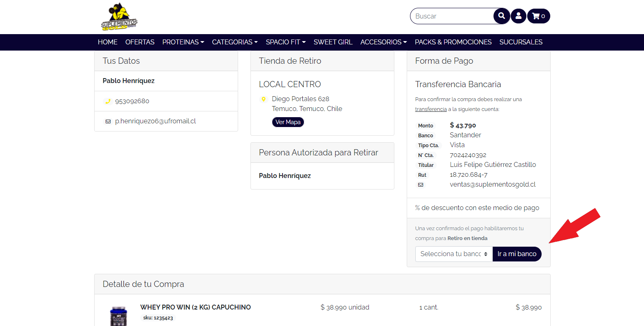Viewport: 644px width, 326px height.
Task: Open PACKS & PROMOCIONES page
Action: click(453, 42)
